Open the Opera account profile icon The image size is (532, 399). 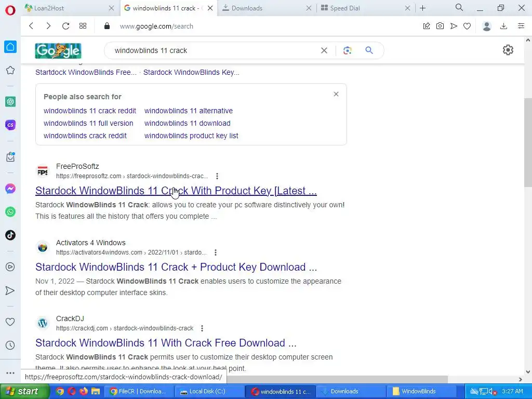pos(487,26)
